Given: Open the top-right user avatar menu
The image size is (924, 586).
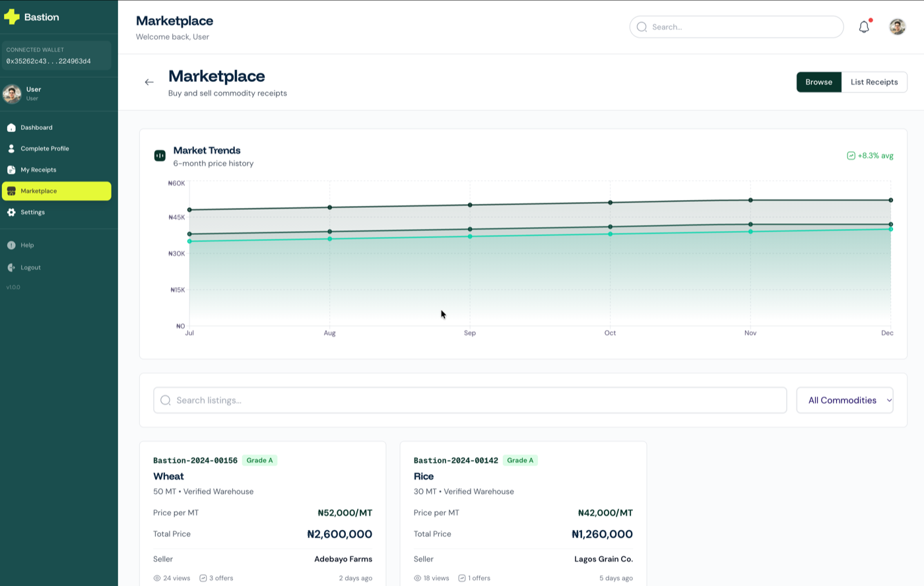Looking at the screenshot, I should click(897, 27).
